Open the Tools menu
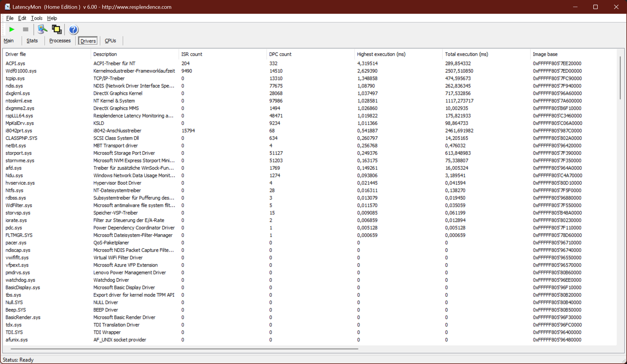This screenshot has height=364, width=627. [x=37, y=18]
